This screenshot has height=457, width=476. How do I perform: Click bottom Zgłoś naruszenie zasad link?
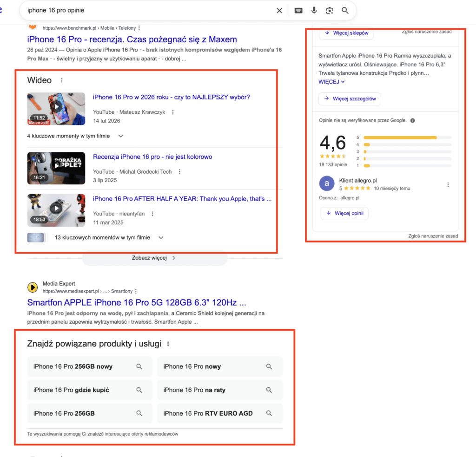click(x=433, y=236)
